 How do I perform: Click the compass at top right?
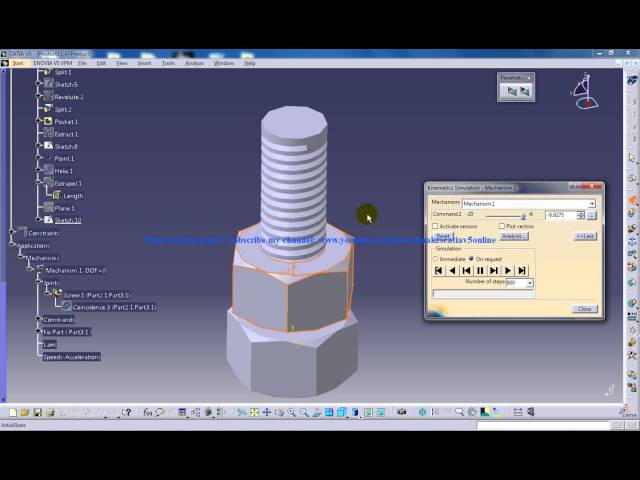click(x=584, y=92)
